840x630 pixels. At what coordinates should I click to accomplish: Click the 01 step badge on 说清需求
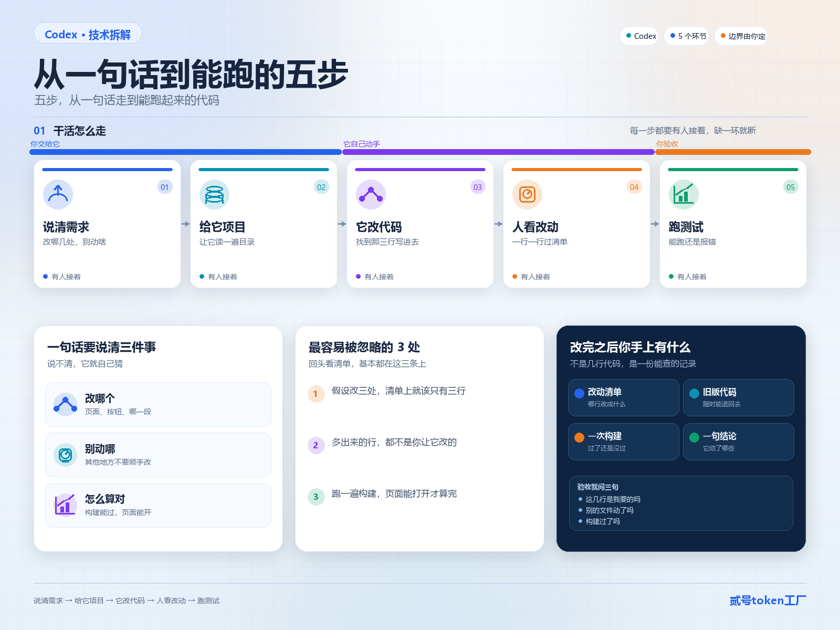[165, 187]
